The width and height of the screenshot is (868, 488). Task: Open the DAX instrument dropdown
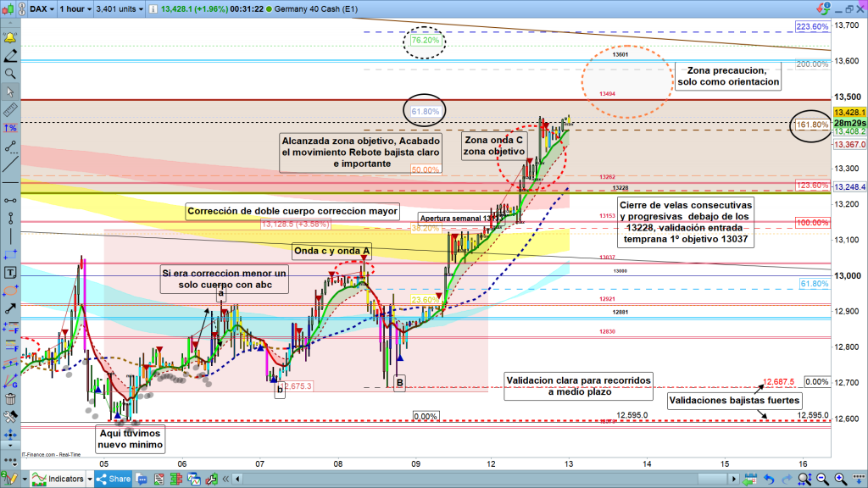coord(40,8)
